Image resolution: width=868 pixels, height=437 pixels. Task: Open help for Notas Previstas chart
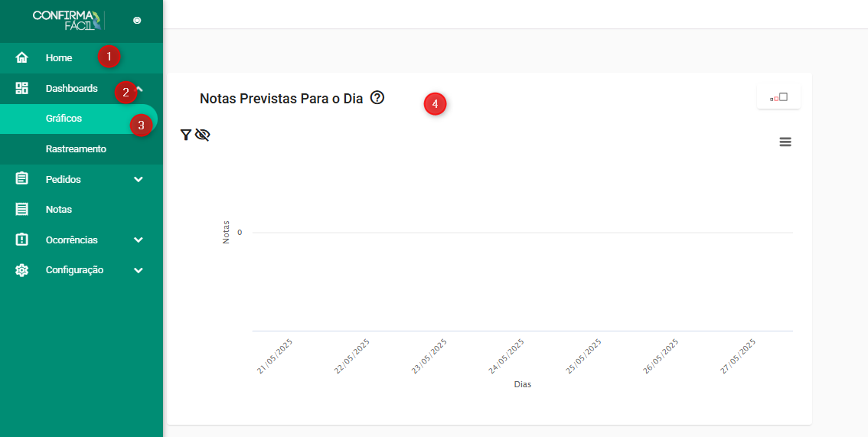tap(377, 98)
